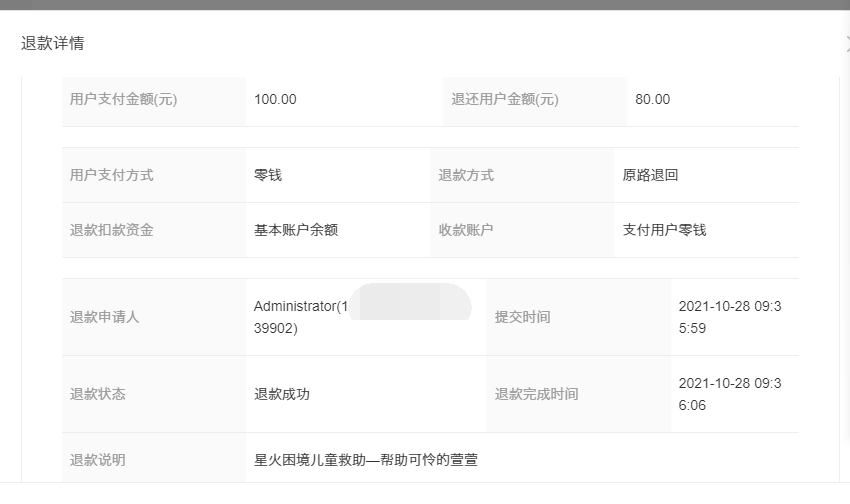Viewport: 850px width, 504px height.
Task: Select the 退还用户金额(元) label
Action: pos(505,99)
